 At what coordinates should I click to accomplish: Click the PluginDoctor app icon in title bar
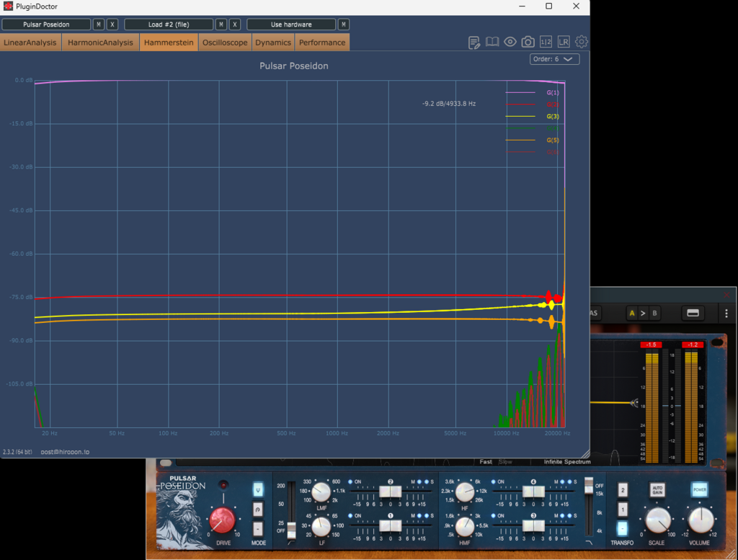(8, 6)
